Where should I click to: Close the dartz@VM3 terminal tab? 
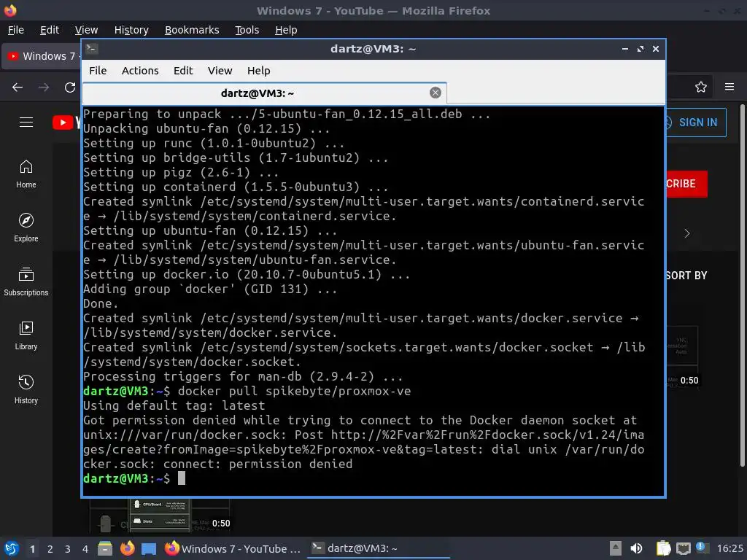point(435,93)
